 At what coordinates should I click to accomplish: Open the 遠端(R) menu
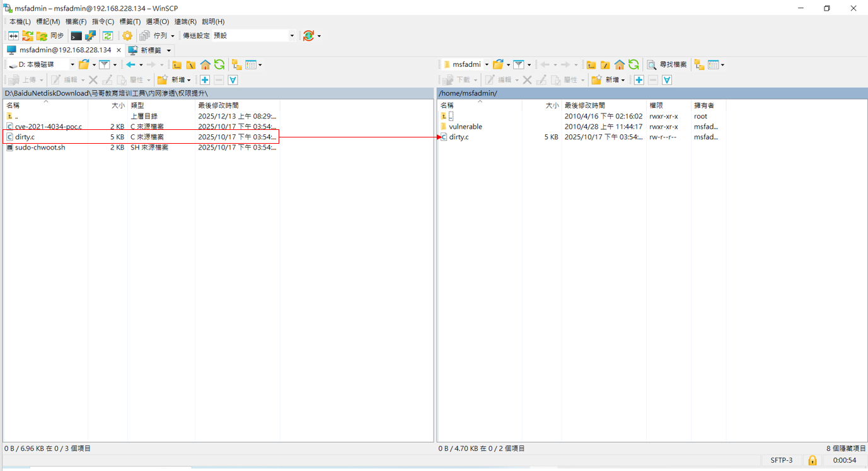click(185, 21)
